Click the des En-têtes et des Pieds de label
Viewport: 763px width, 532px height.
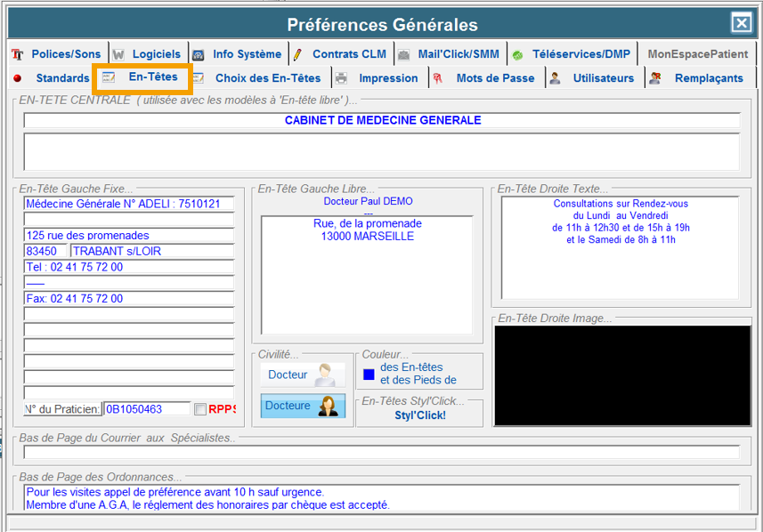[x=418, y=374]
